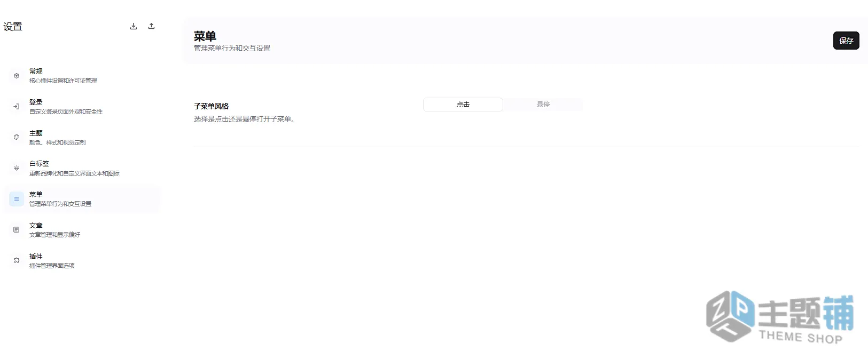Click the document icon beside 文章
Viewport: 868px width, 359px height.
pos(17,230)
